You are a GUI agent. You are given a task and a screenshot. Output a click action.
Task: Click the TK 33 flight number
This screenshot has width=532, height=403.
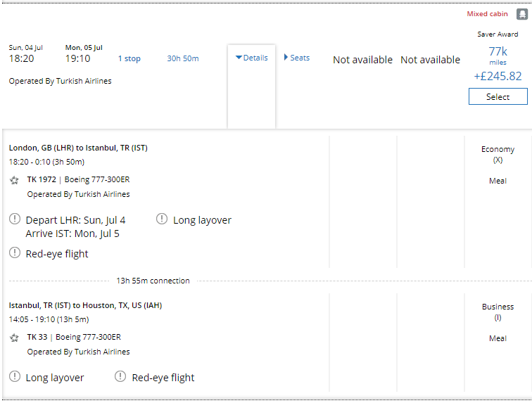click(37, 337)
